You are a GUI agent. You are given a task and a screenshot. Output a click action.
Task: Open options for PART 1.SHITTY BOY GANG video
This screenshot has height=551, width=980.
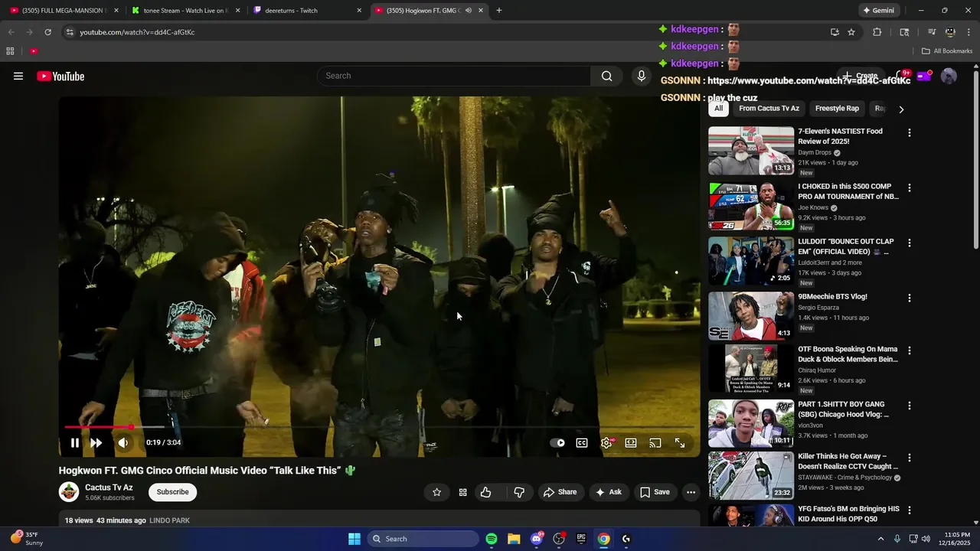(x=910, y=406)
